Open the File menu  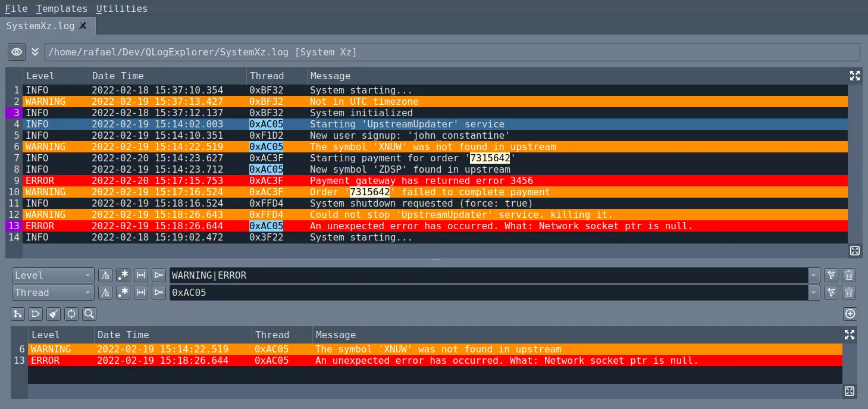pos(16,8)
